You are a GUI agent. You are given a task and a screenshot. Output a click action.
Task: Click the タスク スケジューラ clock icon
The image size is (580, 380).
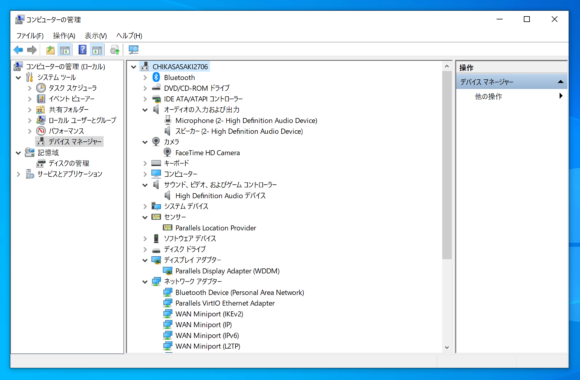click(x=41, y=88)
